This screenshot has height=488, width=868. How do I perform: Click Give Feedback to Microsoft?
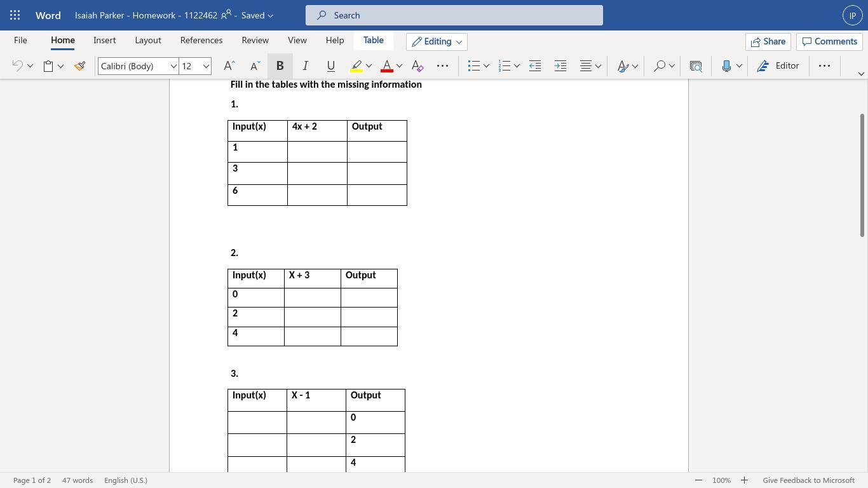coord(808,480)
